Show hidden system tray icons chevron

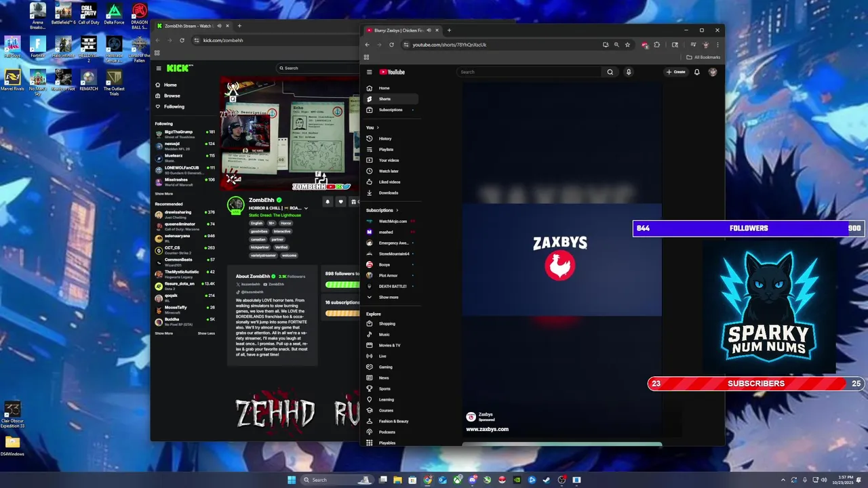pos(783,480)
